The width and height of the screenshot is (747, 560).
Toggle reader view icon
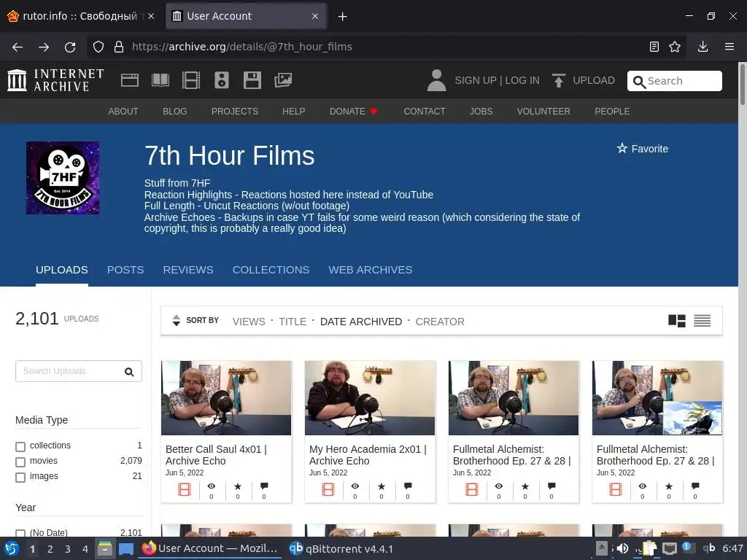654,47
